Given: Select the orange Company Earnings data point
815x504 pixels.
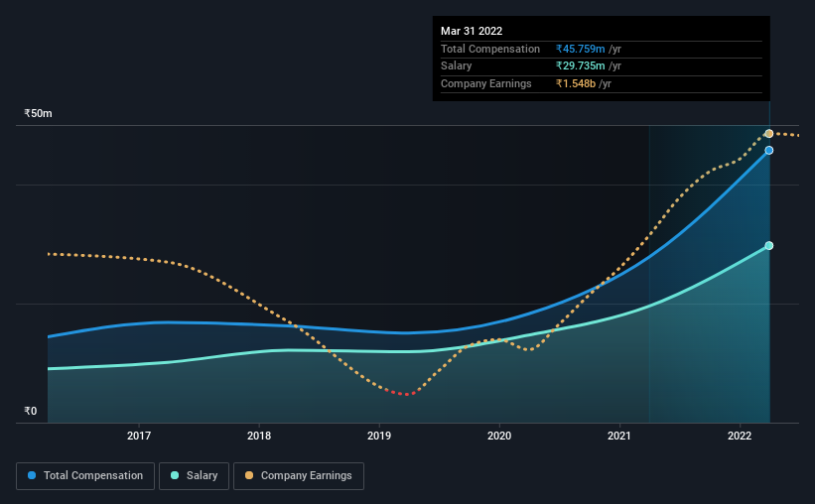Looking at the screenshot, I should click(x=768, y=134).
